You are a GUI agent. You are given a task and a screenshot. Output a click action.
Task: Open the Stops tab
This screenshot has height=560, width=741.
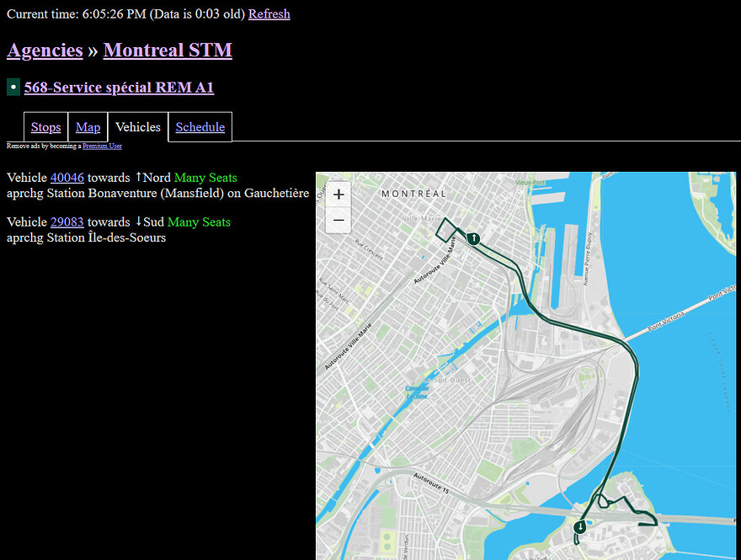(x=45, y=127)
